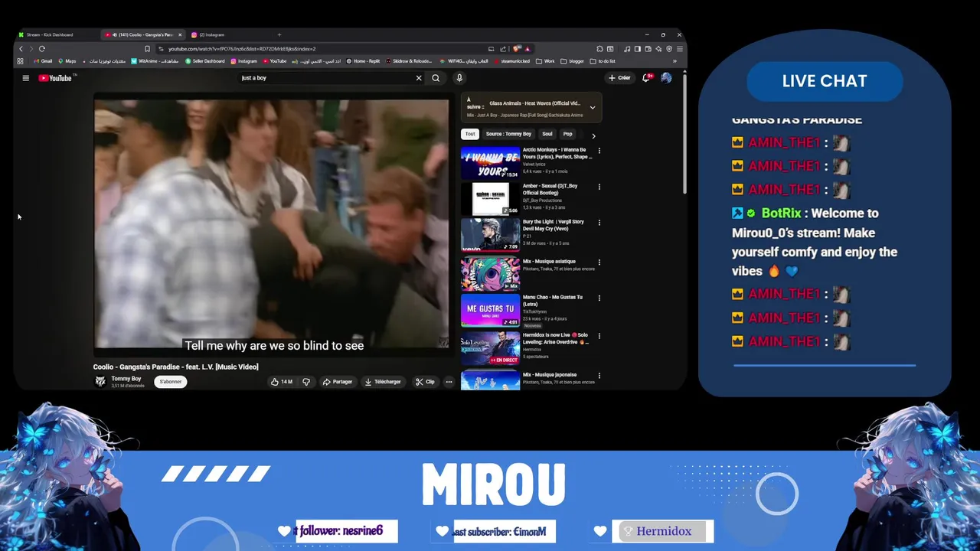Open options for Amber - Sexual video

[x=599, y=187]
